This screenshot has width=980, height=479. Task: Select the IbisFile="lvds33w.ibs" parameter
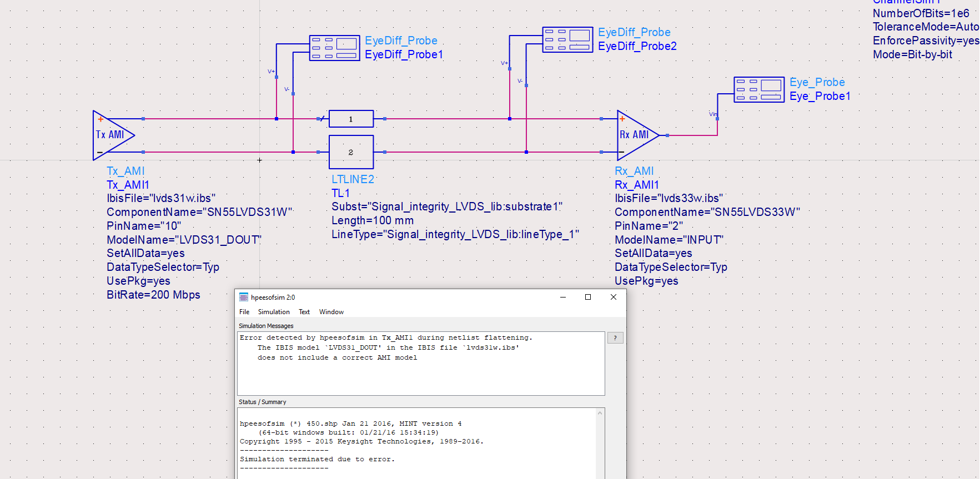tap(669, 198)
